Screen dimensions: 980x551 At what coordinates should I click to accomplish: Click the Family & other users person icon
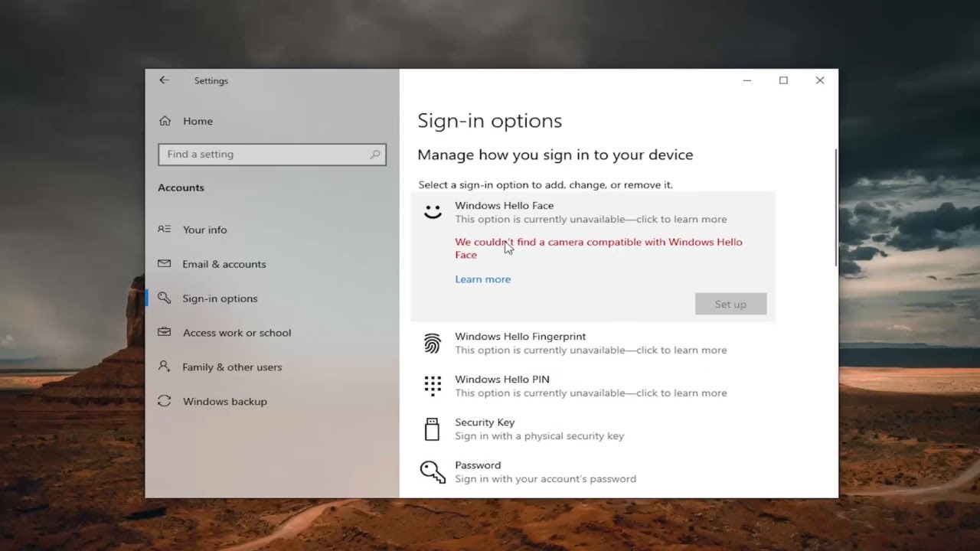point(164,367)
